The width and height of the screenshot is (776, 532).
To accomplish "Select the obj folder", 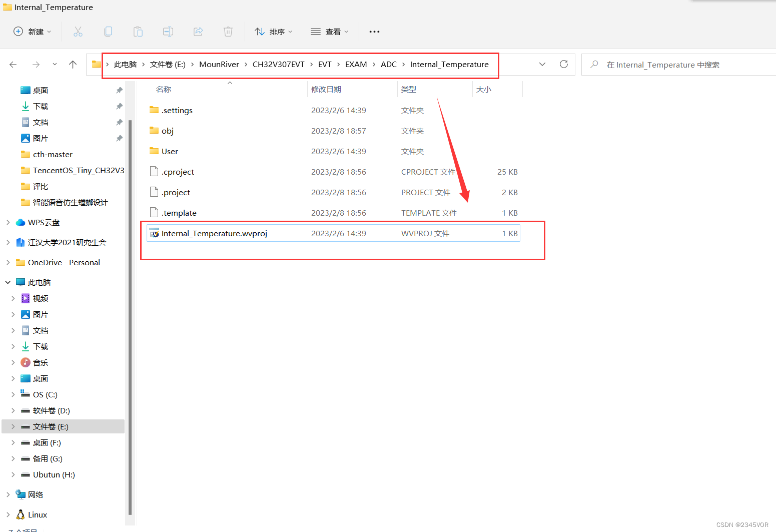I will [333, 131].
